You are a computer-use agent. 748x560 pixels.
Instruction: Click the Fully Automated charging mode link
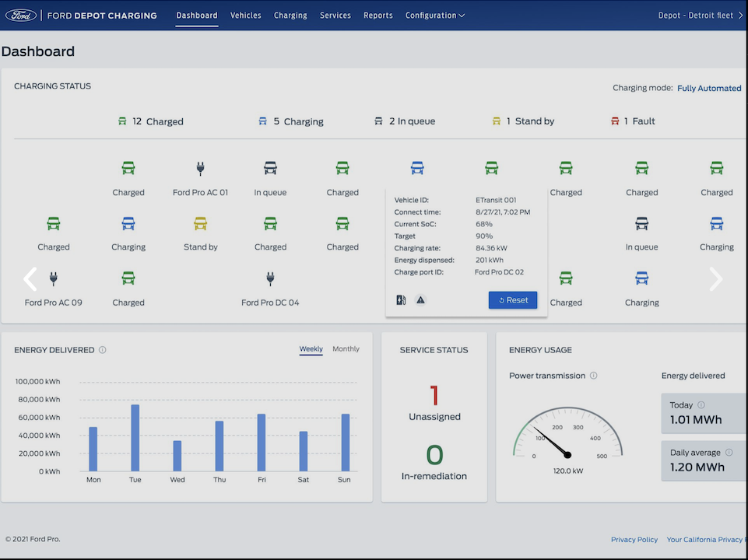pyautogui.click(x=708, y=89)
